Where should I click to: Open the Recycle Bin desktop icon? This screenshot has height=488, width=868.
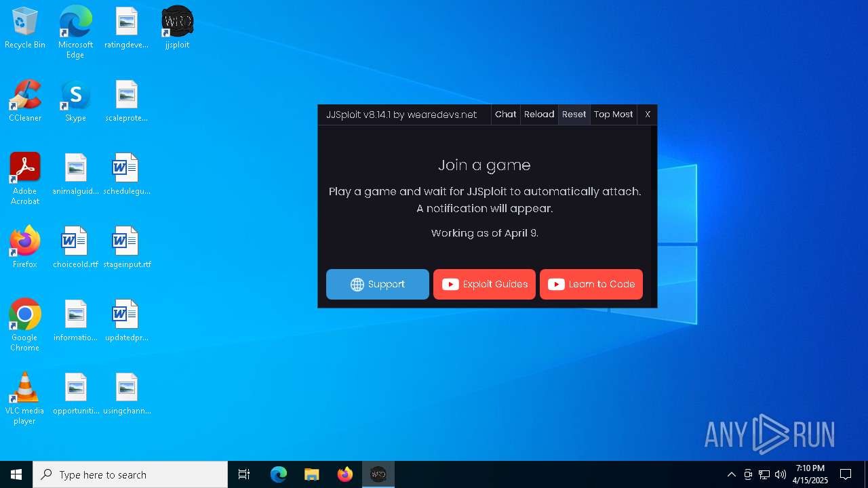point(25,28)
